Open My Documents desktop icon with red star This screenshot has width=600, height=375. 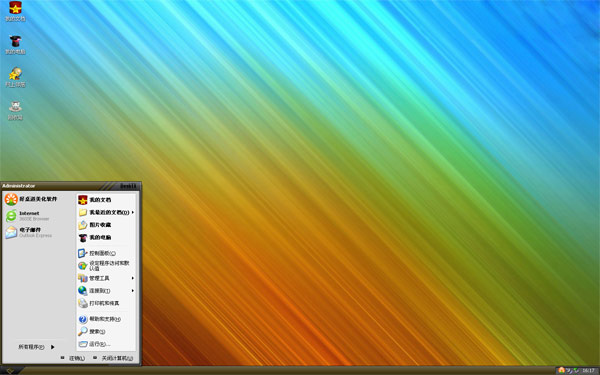point(15,11)
